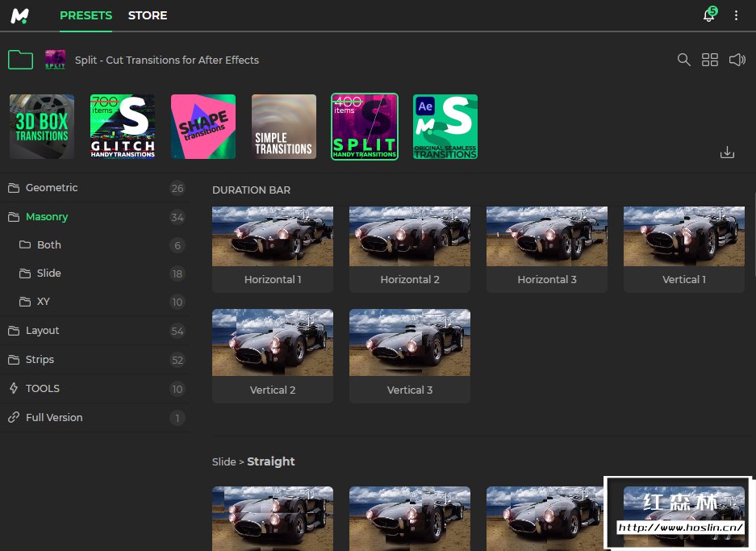Screen dimensions: 756x551
Task: Toggle the grid view icon
Action: click(710, 60)
